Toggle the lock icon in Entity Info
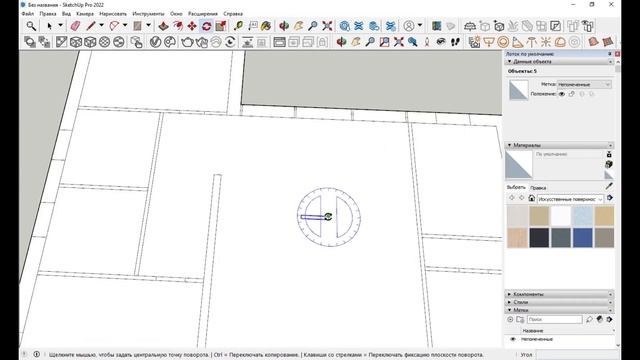Image resolution: width=640 pixels, height=360 pixels. click(x=572, y=94)
